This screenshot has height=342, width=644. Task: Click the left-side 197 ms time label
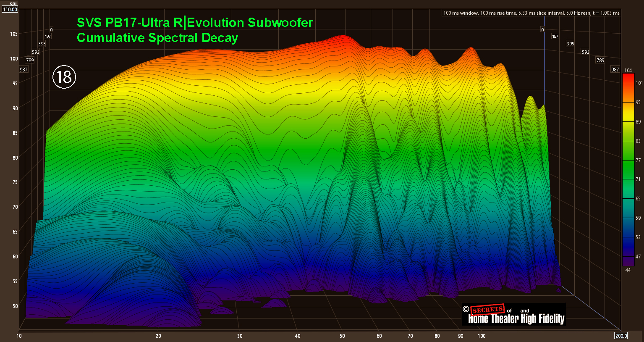pos(47,37)
